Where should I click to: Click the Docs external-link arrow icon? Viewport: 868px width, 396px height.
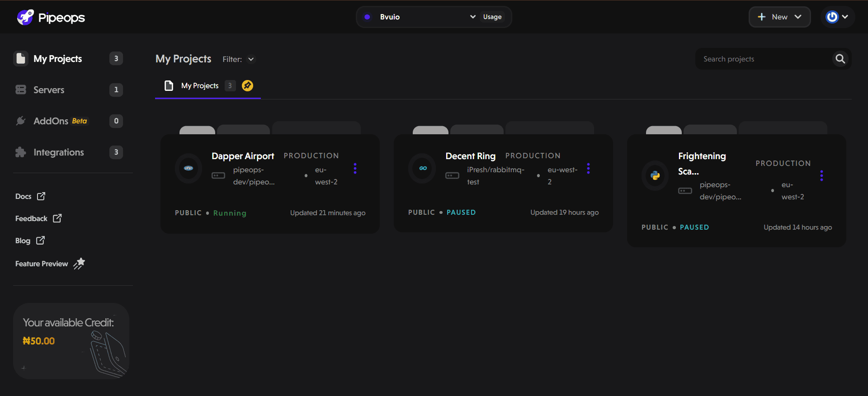pyautogui.click(x=41, y=196)
